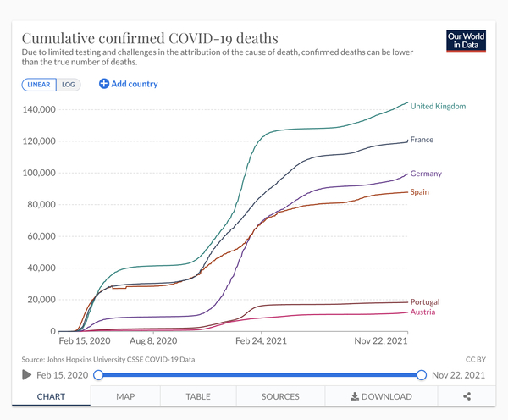The height and width of the screenshot is (420, 508).
Task: Click the Our World in Data logo
Action: [466, 41]
